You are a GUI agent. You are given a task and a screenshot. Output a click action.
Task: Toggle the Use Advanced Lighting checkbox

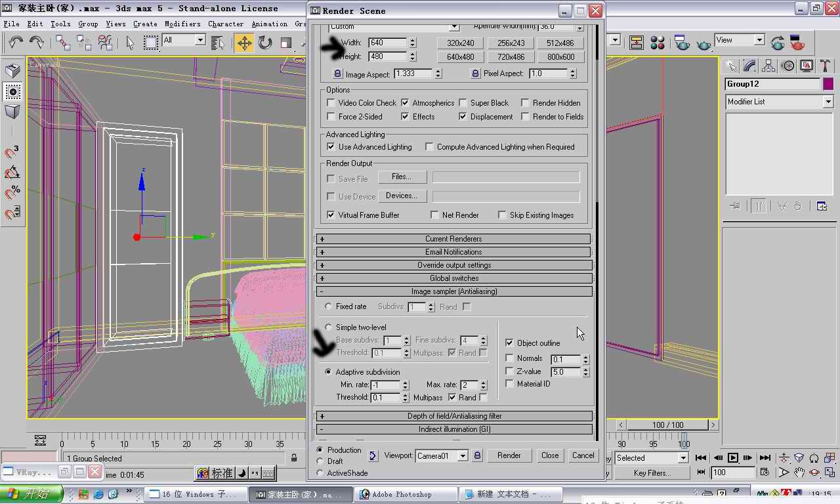[331, 147]
